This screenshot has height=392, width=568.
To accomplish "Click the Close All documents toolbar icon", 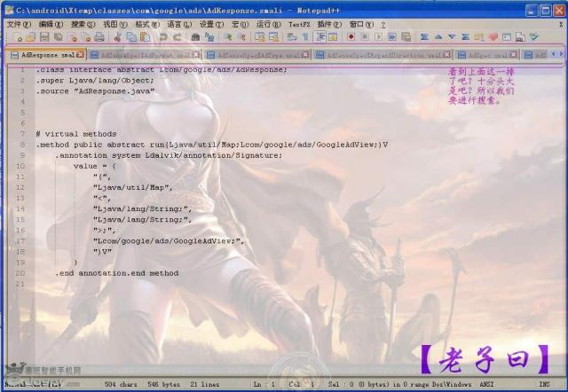I will pos(86,37).
